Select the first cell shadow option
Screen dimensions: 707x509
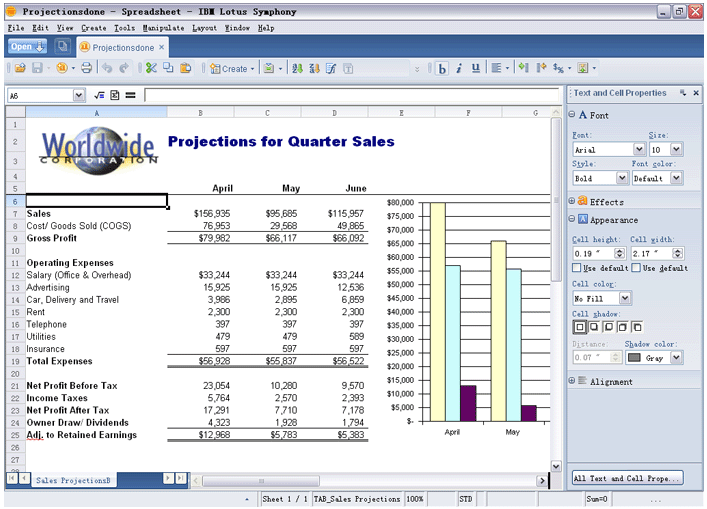tap(578, 327)
